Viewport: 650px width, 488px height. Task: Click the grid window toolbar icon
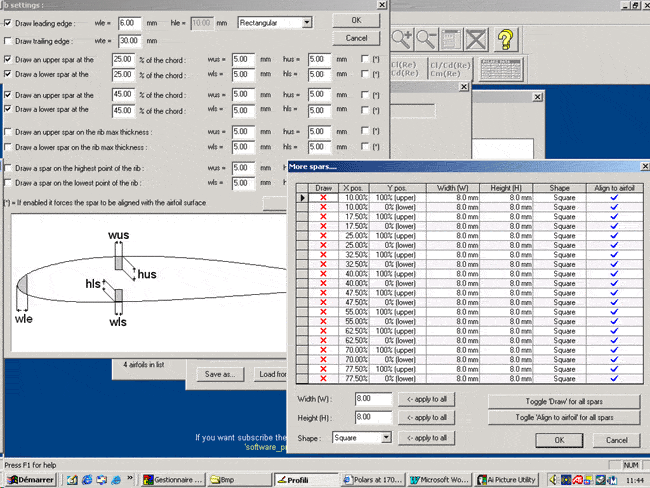(452, 40)
